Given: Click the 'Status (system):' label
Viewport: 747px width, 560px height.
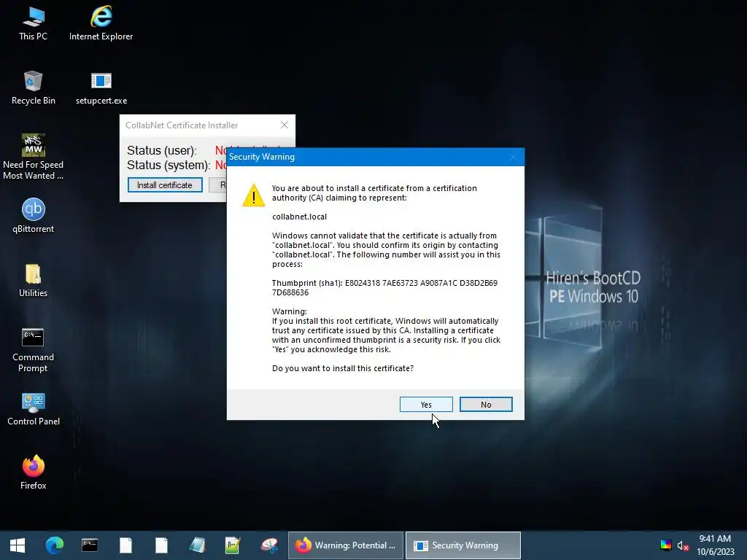Looking at the screenshot, I should click(169, 166).
